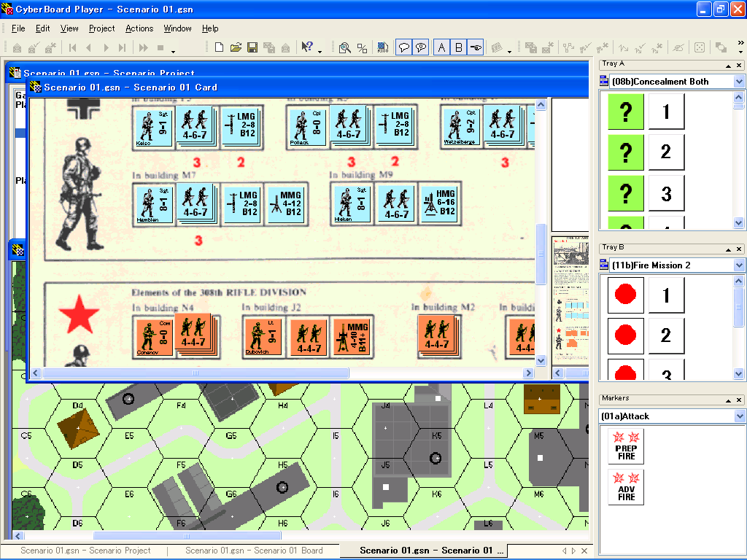Close the Tray A panel
The width and height of the screenshot is (747, 560).
tap(739, 66)
